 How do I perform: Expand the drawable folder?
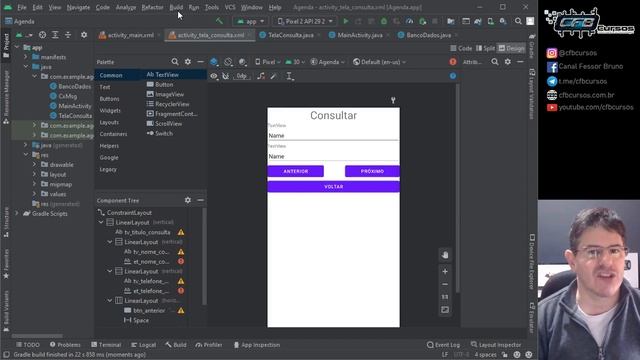34,164
